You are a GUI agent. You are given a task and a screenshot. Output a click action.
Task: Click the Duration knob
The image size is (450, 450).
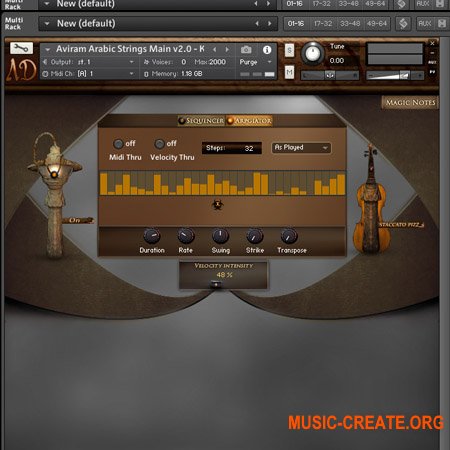[x=152, y=236]
